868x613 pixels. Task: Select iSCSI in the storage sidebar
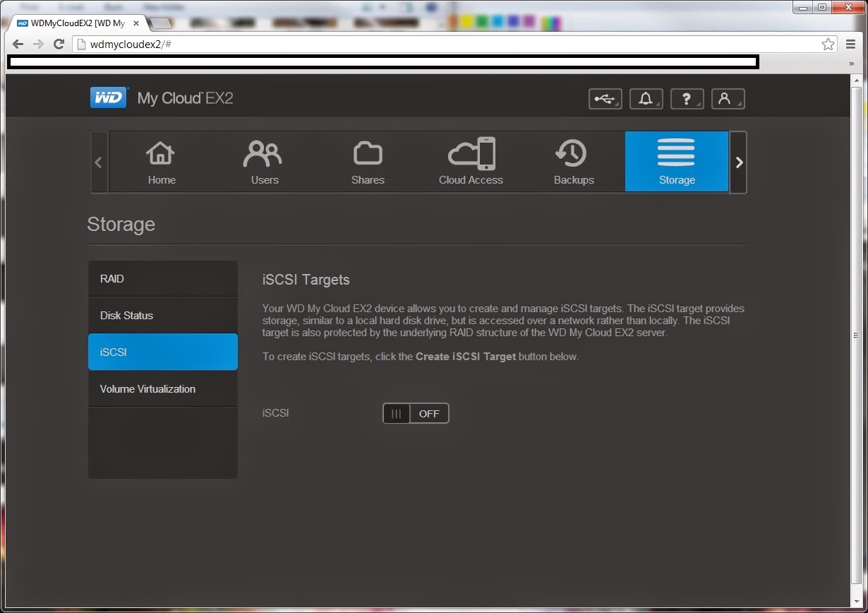(163, 352)
